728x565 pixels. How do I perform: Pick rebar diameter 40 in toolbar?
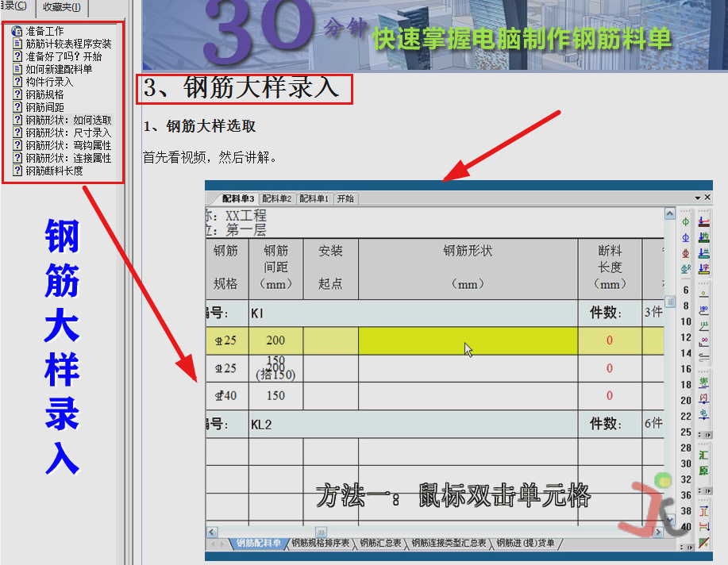coord(686,527)
